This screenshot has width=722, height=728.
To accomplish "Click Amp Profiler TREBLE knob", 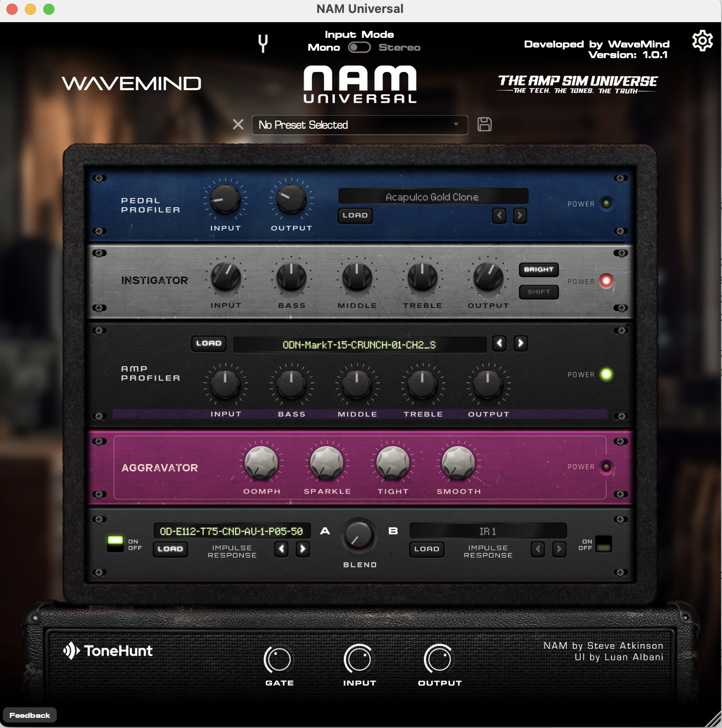I will [422, 385].
